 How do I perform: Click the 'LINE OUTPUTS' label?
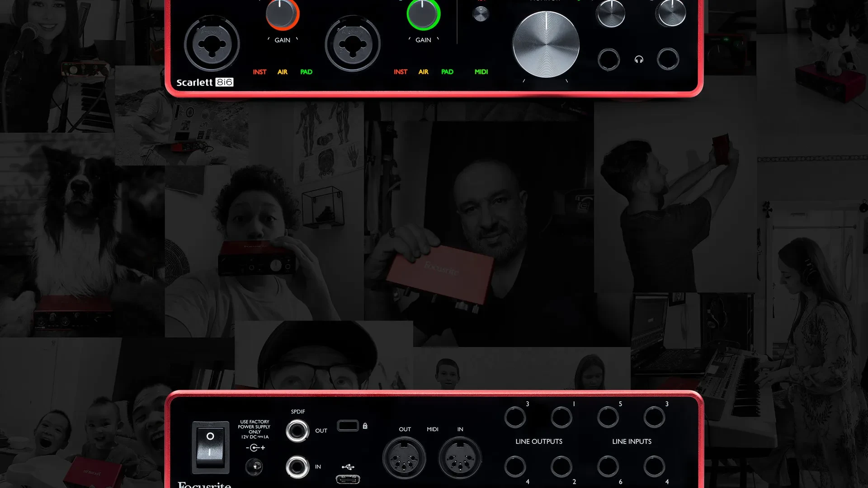[539, 441]
